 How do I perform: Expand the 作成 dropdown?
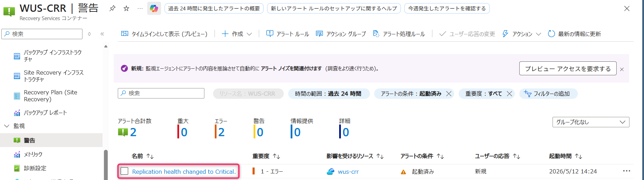[x=237, y=34]
